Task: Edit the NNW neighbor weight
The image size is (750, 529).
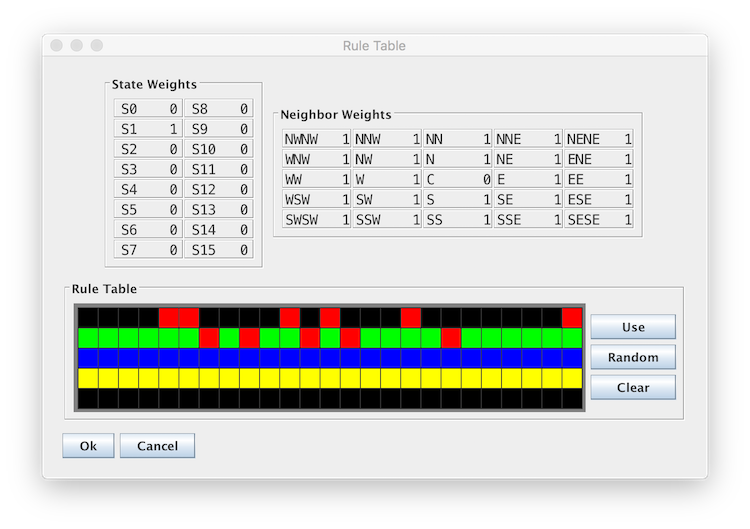Action: (387, 139)
